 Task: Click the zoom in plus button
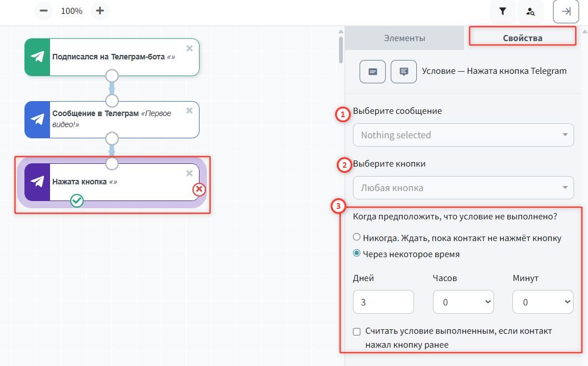[x=100, y=11]
